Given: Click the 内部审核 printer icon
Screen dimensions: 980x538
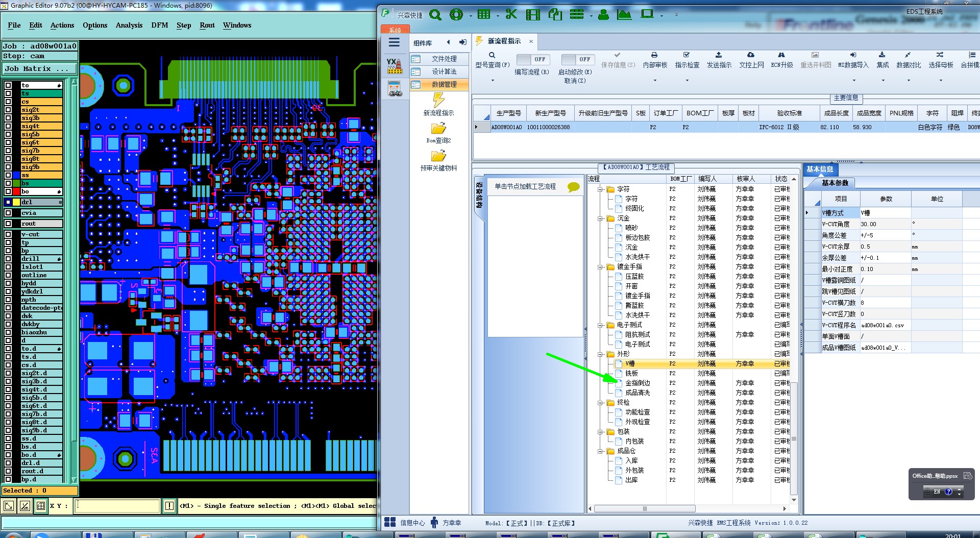Looking at the screenshot, I should click(x=654, y=55).
